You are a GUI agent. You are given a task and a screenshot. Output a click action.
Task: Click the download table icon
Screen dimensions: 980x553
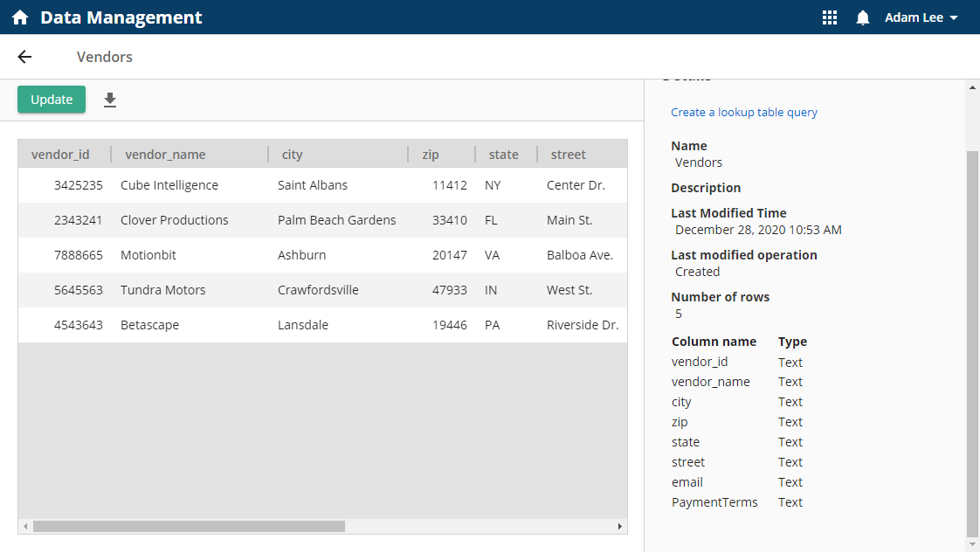coord(109,100)
